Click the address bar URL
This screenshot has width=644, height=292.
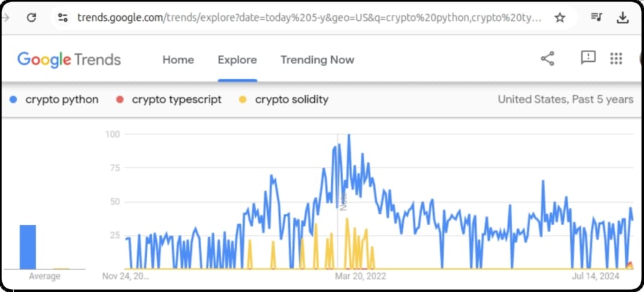click(309, 18)
